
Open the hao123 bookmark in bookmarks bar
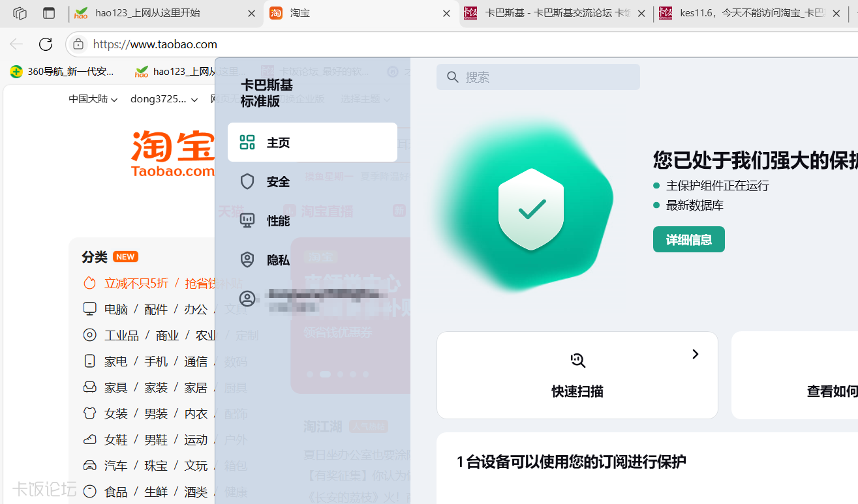click(x=174, y=71)
